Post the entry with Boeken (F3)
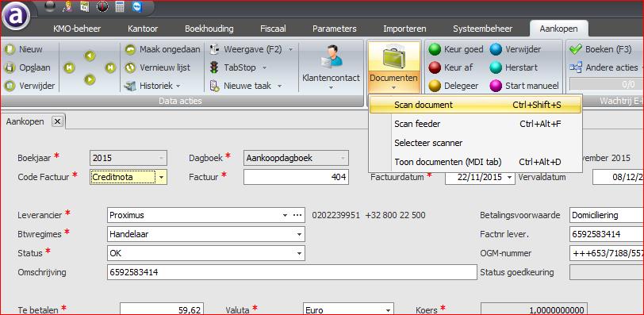Image resolution: width=644 pixels, height=315 pixels. click(600, 49)
